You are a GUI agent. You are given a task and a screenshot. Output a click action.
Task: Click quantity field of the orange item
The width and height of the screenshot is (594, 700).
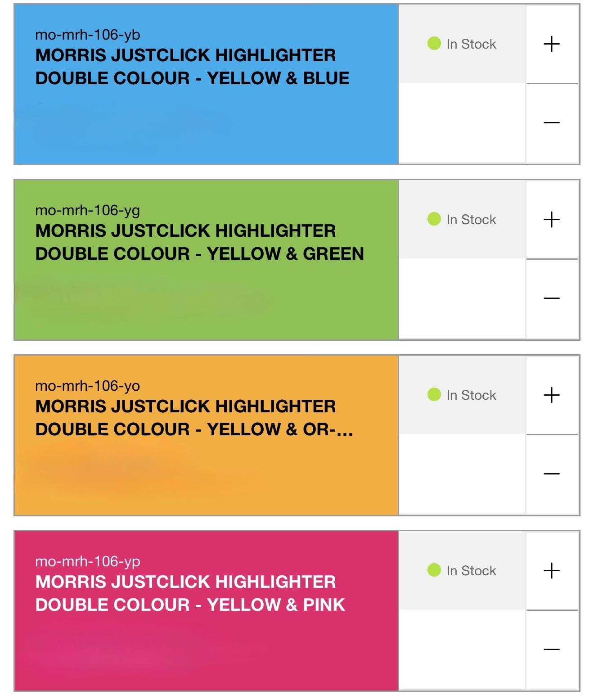pyautogui.click(x=462, y=474)
